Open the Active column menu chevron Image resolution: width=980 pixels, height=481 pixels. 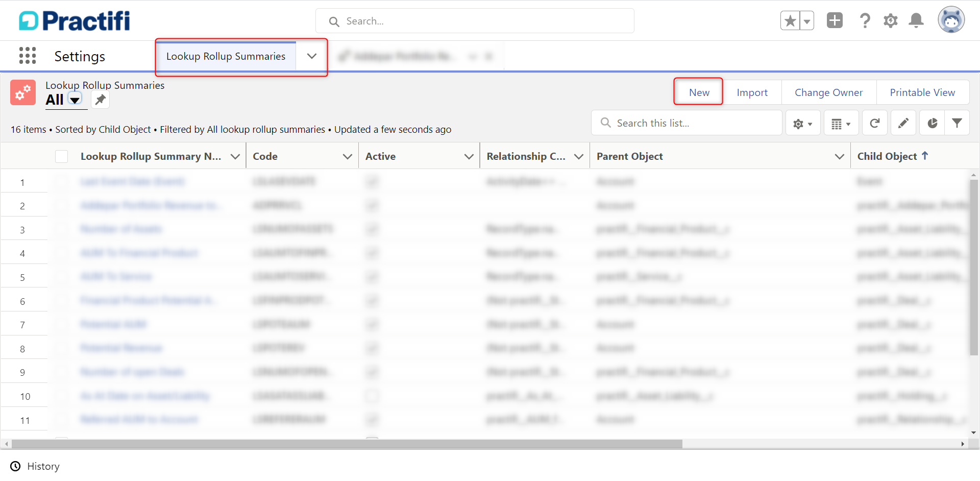[x=469, y=156]
